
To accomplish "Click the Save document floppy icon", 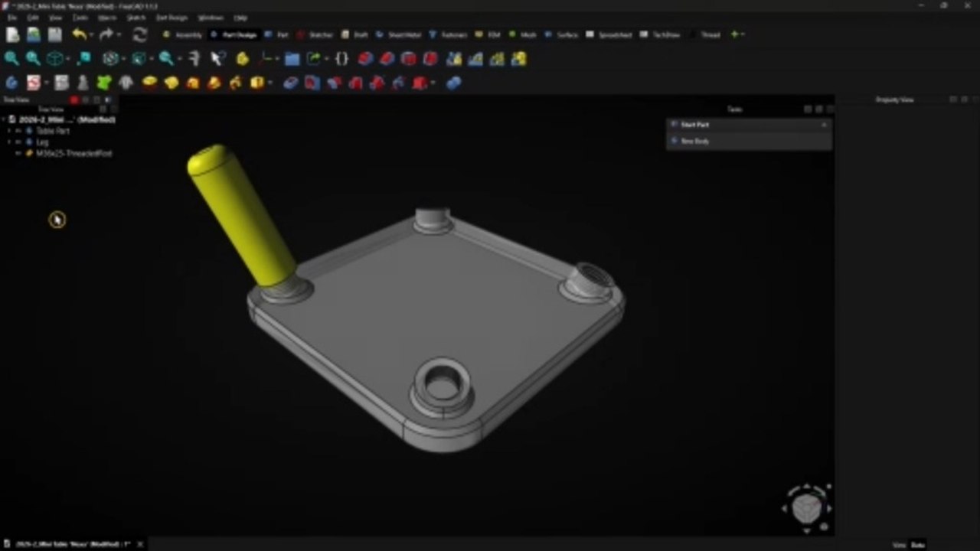I will click(x=55, y=34).
